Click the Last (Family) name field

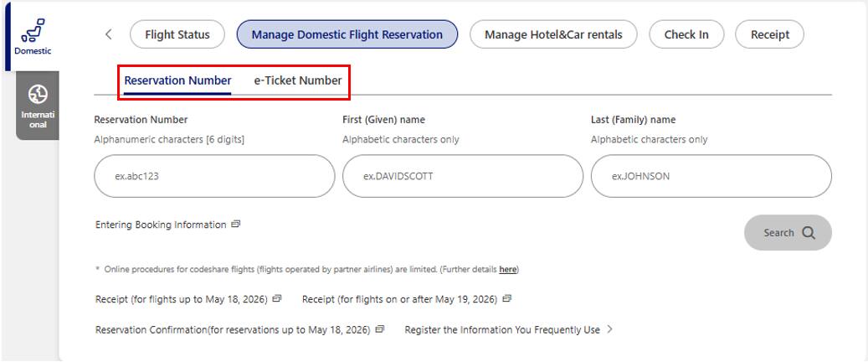(711, 176)
